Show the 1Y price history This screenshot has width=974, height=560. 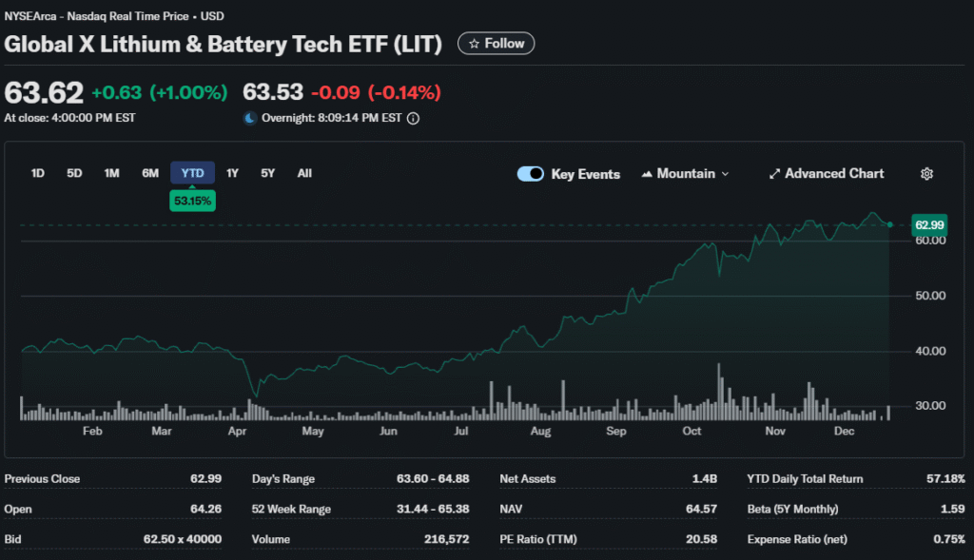(233, 173)
